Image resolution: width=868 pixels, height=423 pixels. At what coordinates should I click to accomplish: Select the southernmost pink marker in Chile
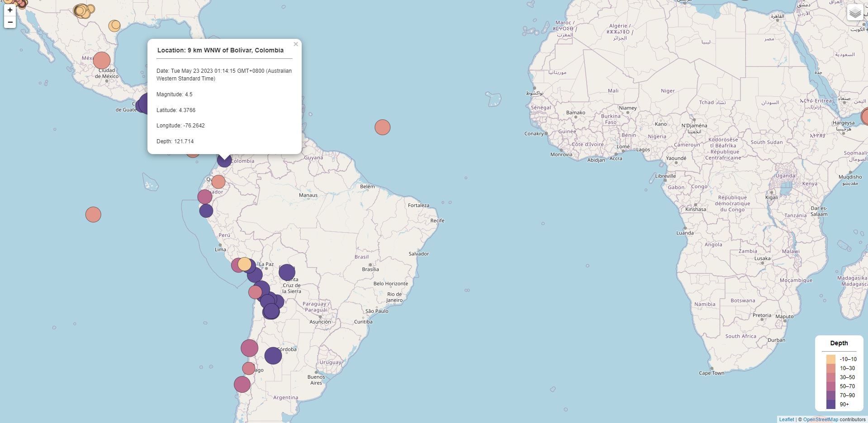point(242,385)
